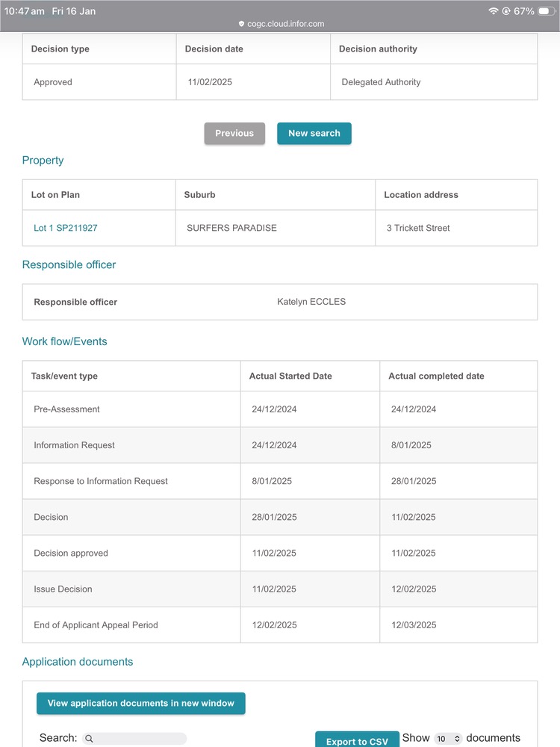This screenshot has width=560, height=747.
Task: Export the documents list to CSV
Action: [357, 741]
